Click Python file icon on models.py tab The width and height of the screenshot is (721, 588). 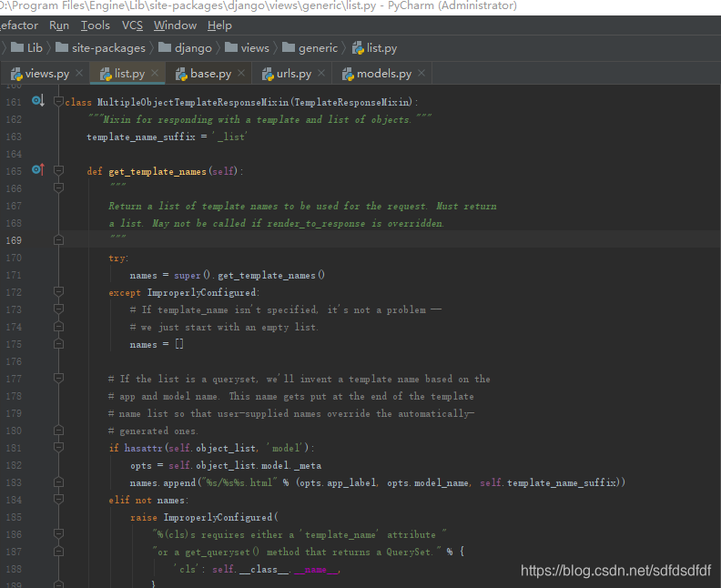(348, 74)
